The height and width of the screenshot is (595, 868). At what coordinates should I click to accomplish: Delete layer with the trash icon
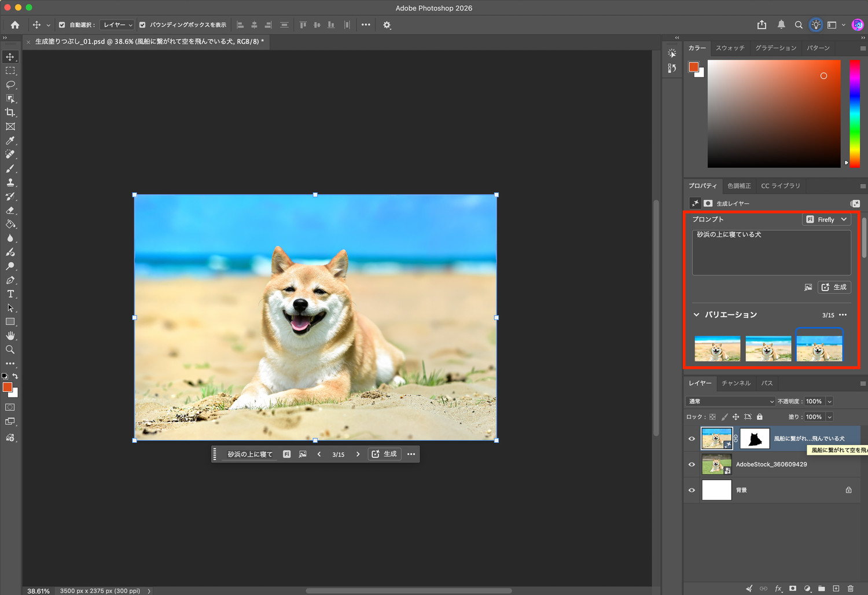[x=851, y=589]
